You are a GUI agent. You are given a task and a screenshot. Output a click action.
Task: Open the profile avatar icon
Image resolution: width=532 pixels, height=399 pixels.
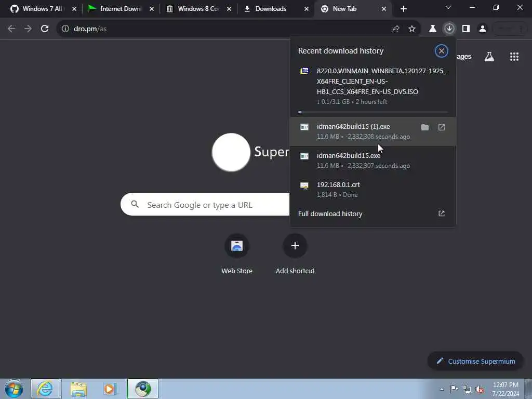(x=483, y=29)
